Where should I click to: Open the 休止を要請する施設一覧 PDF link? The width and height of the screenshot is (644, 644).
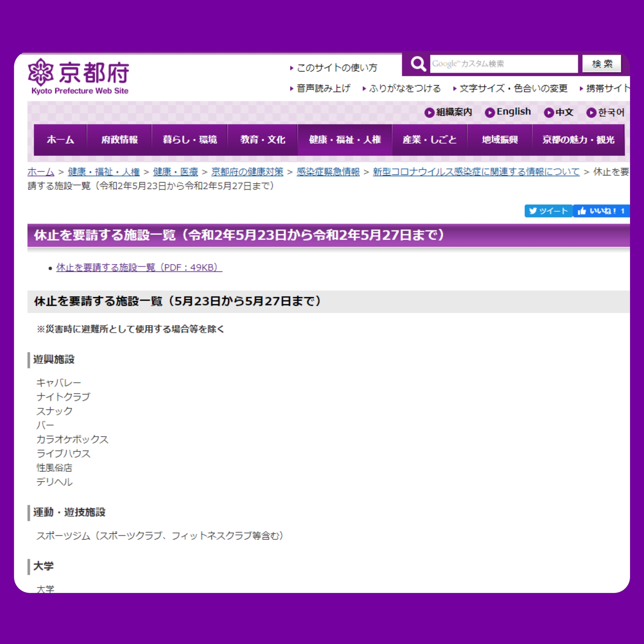[x=139, y=267]
